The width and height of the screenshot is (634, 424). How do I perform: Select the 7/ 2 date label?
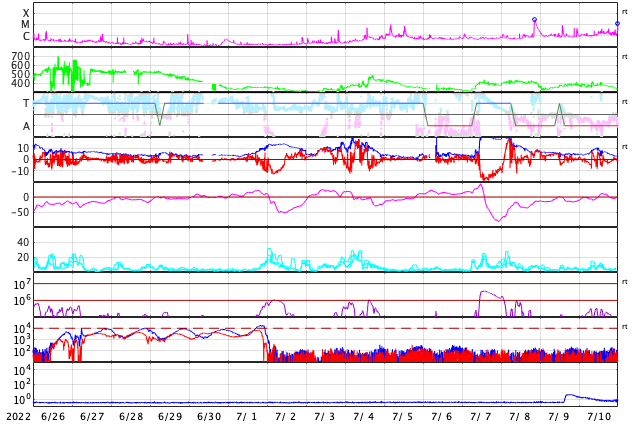[285, 416]
